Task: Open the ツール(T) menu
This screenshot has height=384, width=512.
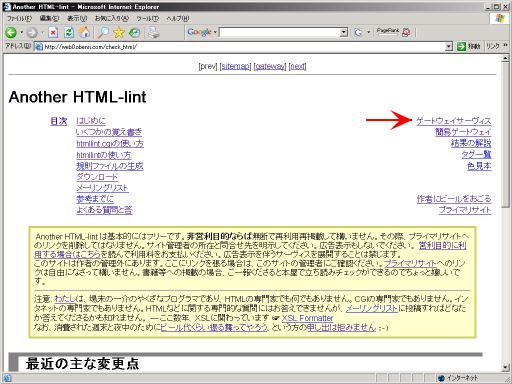Action: tap(148, 18)
